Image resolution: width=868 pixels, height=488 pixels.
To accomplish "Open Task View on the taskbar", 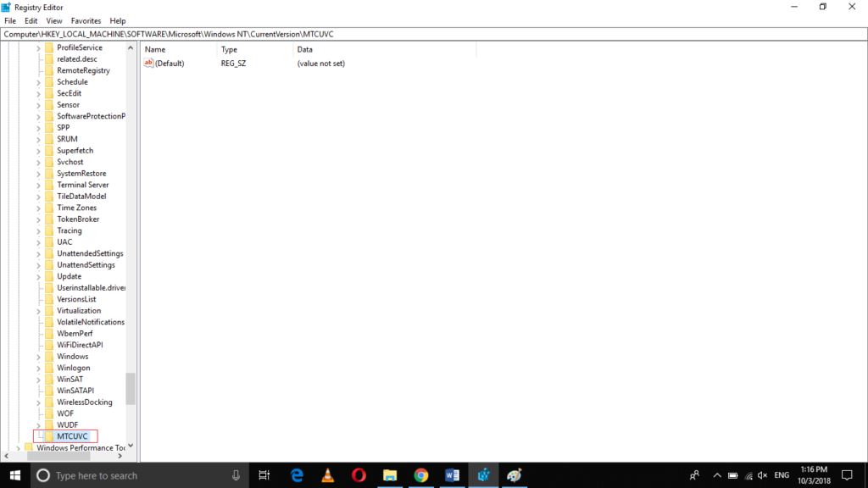I will coord(264,475).
